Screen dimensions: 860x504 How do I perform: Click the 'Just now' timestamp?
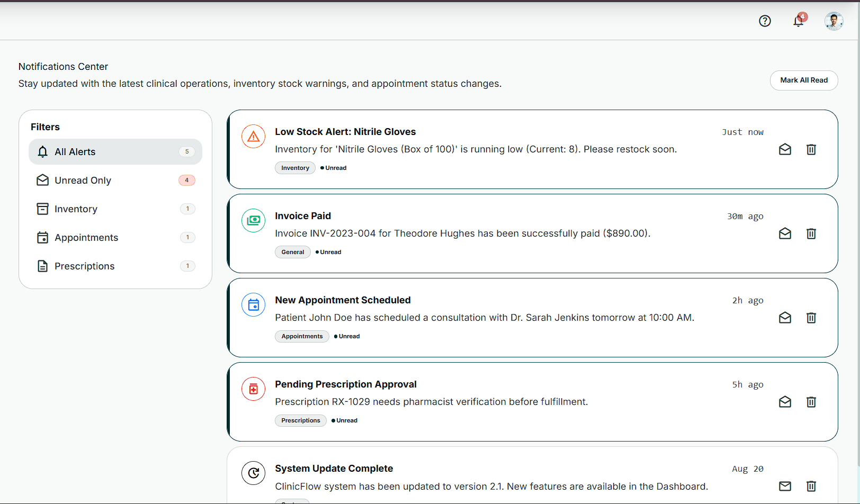point(742,132)
